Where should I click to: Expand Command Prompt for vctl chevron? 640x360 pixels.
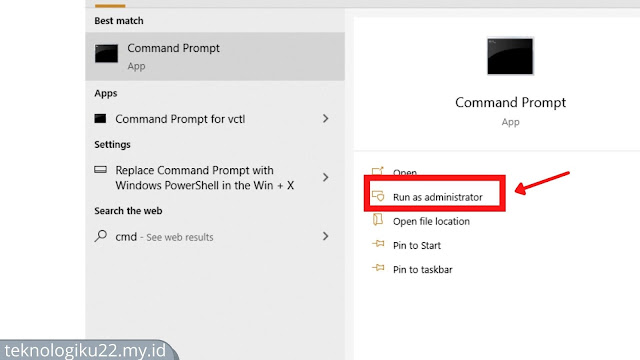(x=325, y=118)
